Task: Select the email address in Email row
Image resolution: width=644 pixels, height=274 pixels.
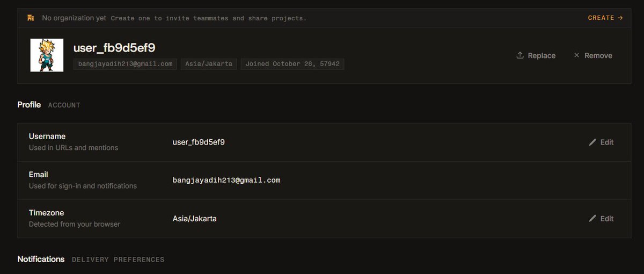Action: coord(226,181)
